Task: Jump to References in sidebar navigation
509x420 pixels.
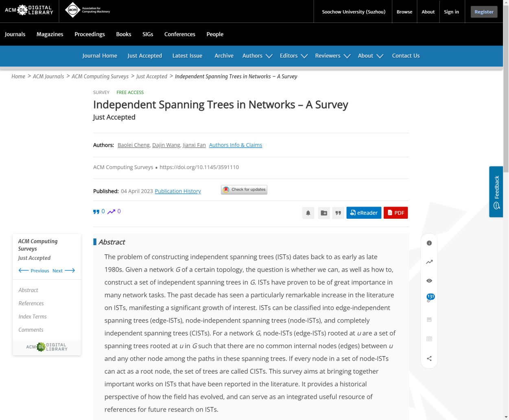Action: (31, 303)
